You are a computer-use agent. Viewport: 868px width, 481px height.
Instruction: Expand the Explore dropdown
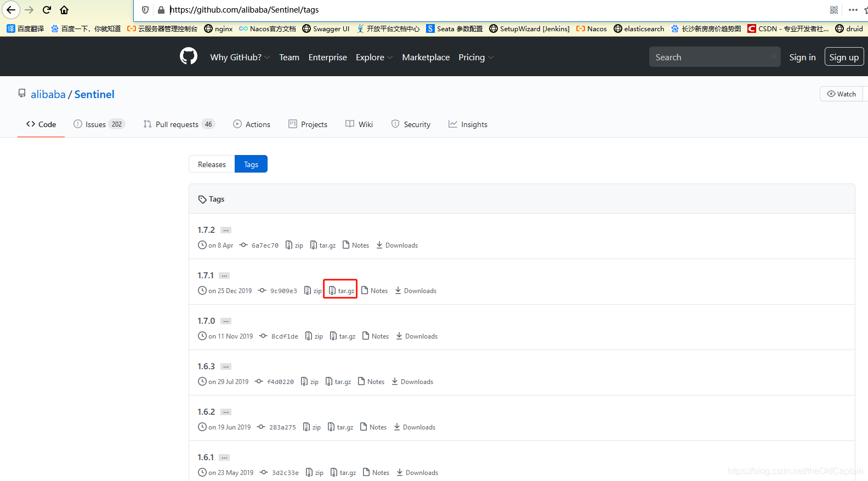tap(374, 57)
